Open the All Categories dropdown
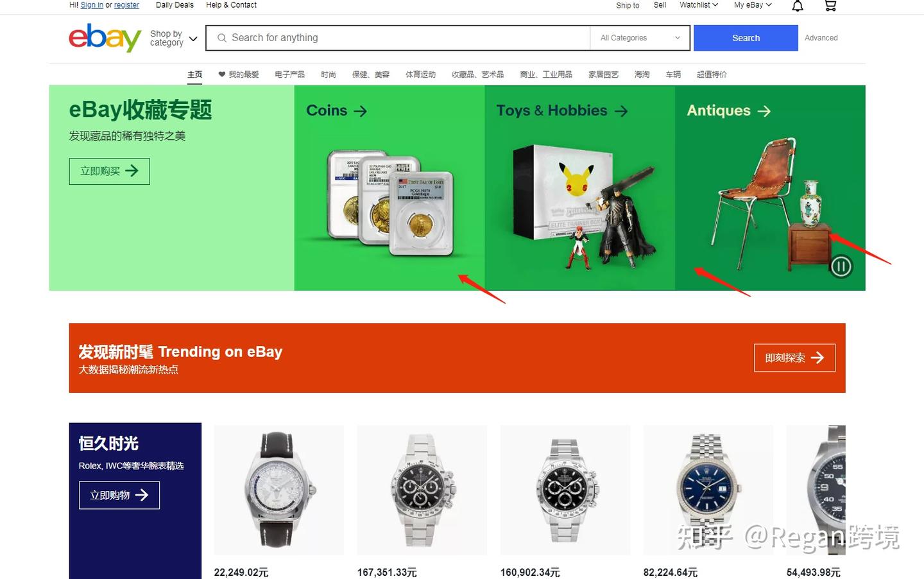 pos(640,38)
